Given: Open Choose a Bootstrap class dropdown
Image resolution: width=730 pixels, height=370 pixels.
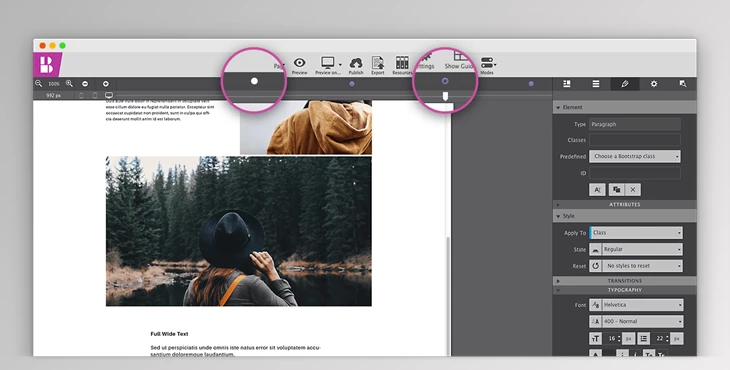Looking at the screenshot, I should 635,156.
